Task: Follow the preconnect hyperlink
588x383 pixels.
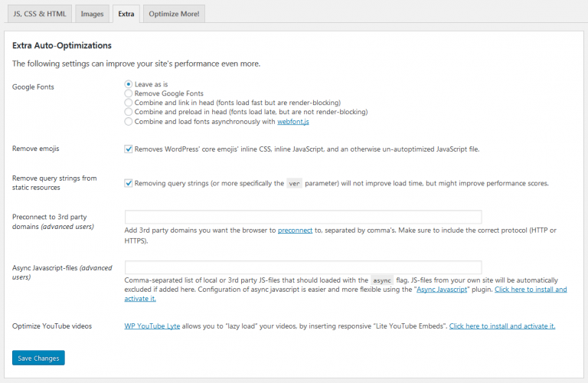Action: 295,231
